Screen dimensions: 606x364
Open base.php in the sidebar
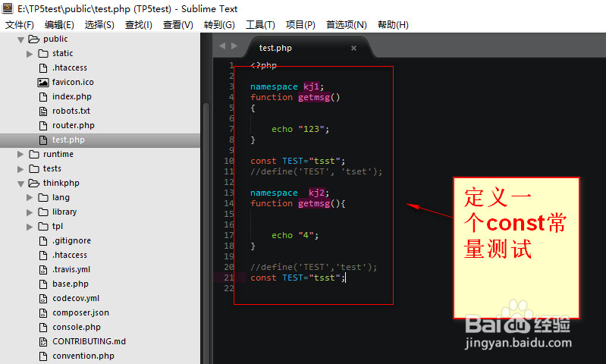pyautogui.click(x=71, y=284)
